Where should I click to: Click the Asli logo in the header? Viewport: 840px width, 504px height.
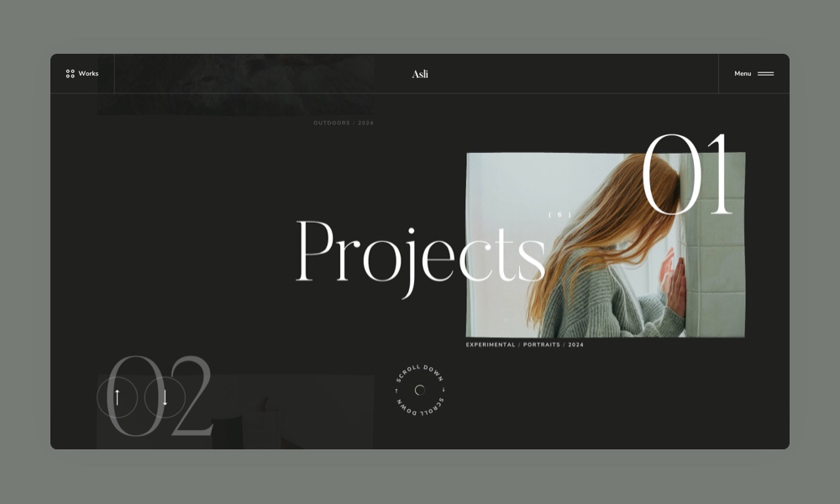click(x=420, y=74)
